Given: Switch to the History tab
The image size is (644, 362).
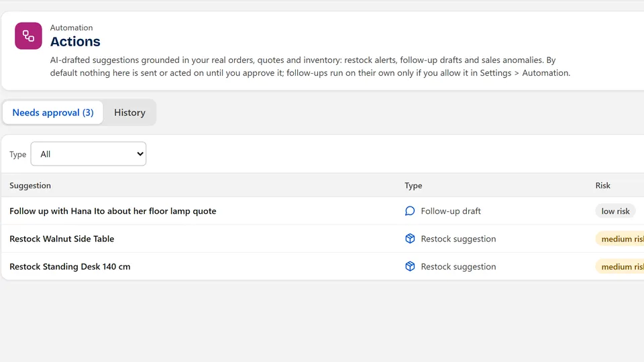Looking at the screenshot, I should point(129,113).
